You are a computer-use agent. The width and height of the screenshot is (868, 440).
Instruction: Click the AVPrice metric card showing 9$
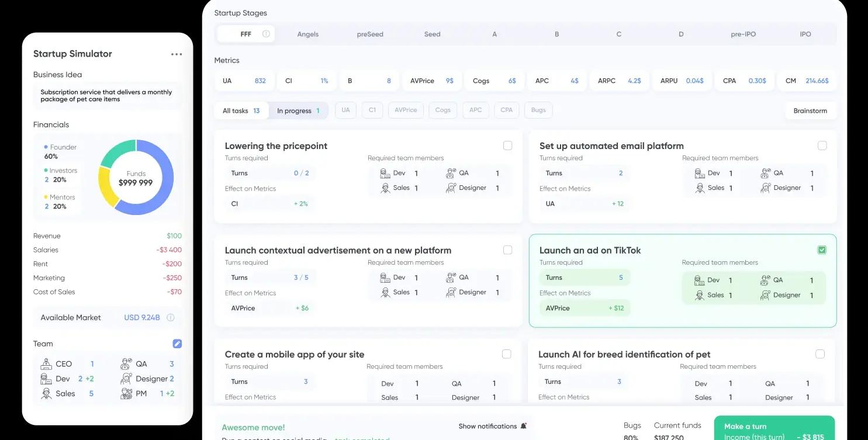click(432, 81)
